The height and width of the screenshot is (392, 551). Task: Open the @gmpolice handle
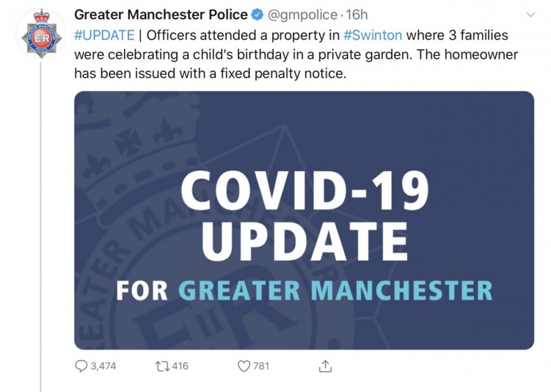(302, 14)
